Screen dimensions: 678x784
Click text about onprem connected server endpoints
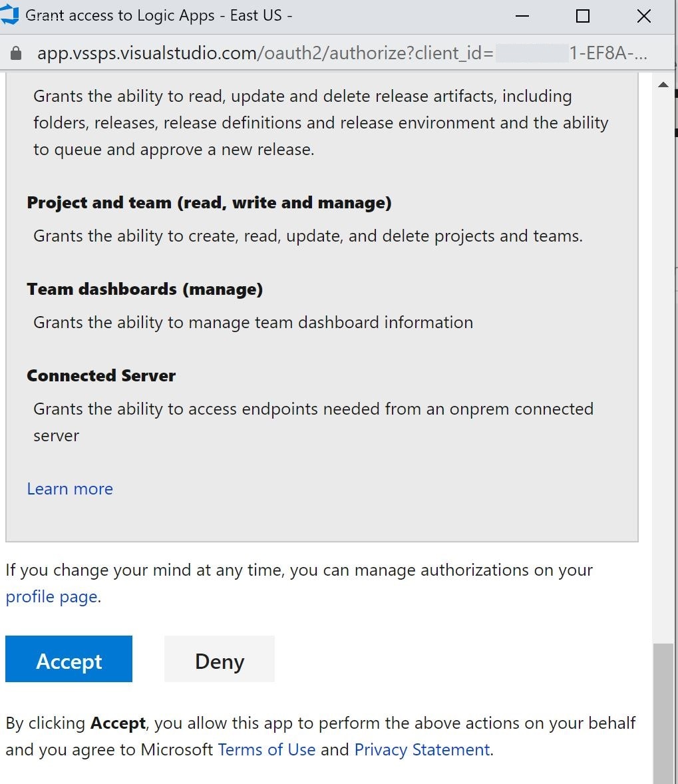pyautogui.click(x=313, y=422)
